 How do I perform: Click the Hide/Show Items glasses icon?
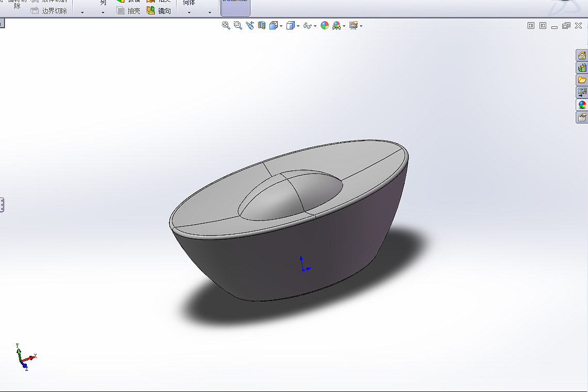[x=307, y=25]
